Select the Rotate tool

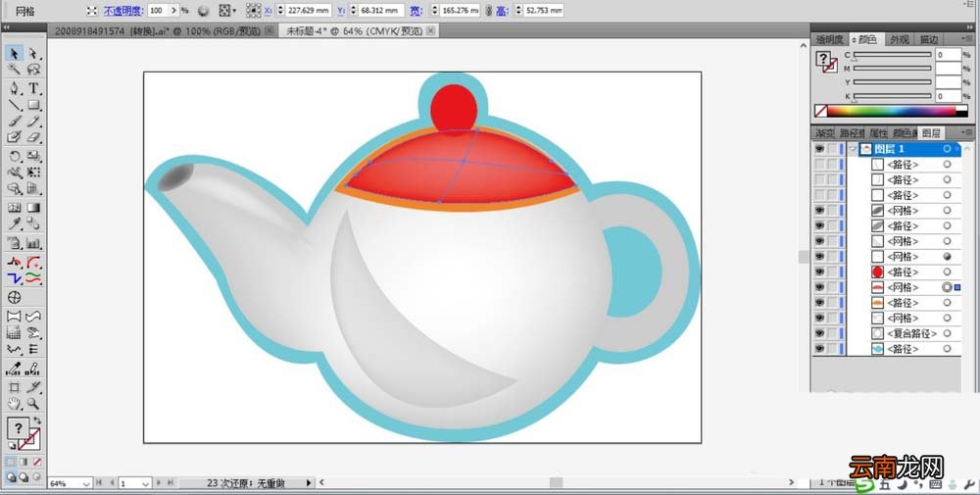click(14, 156)
